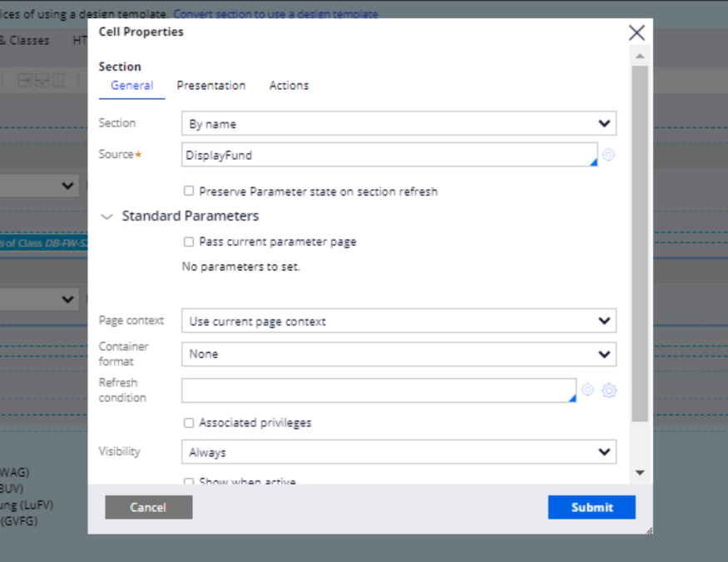Open the Section dropdown showing By name
The height and width of the screenshot is (562, 728).
click(x=399, y=122)
